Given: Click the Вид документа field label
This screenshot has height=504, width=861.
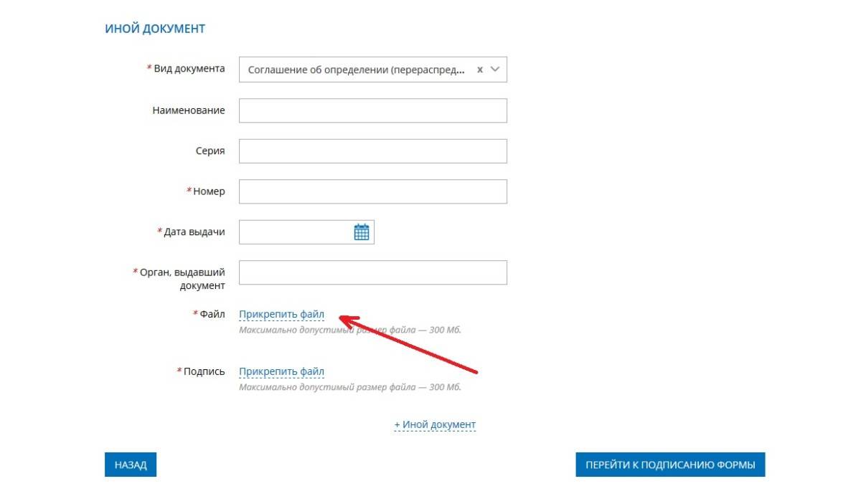Looking at the screenshot, I should pyautogui.click(x=189, y=69).
